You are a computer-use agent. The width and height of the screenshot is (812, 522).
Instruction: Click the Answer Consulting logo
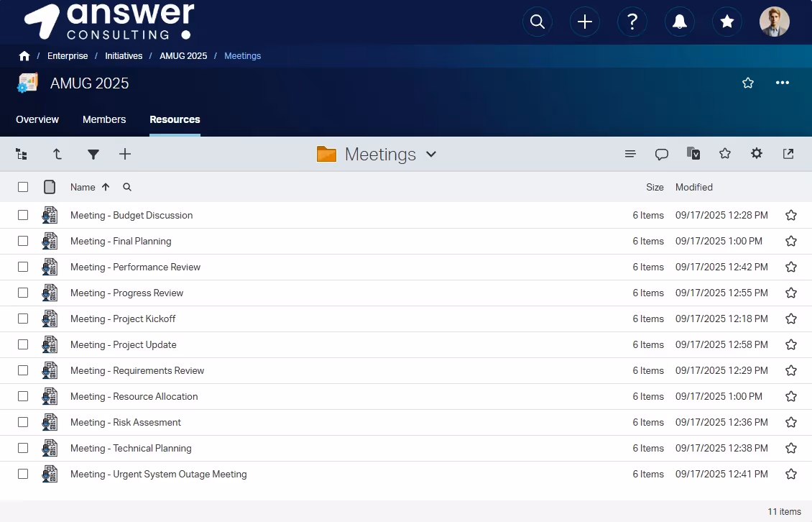point(109,22)
